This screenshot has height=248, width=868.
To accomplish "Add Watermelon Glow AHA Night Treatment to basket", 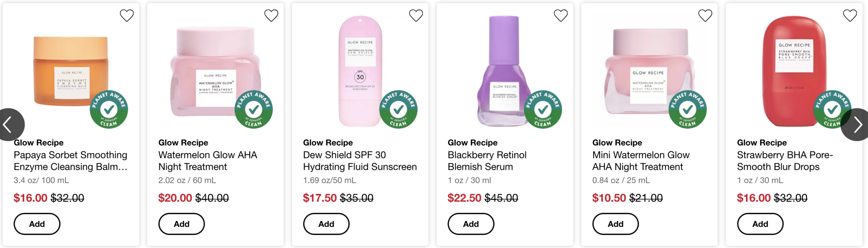I will [x=182, y=224].
